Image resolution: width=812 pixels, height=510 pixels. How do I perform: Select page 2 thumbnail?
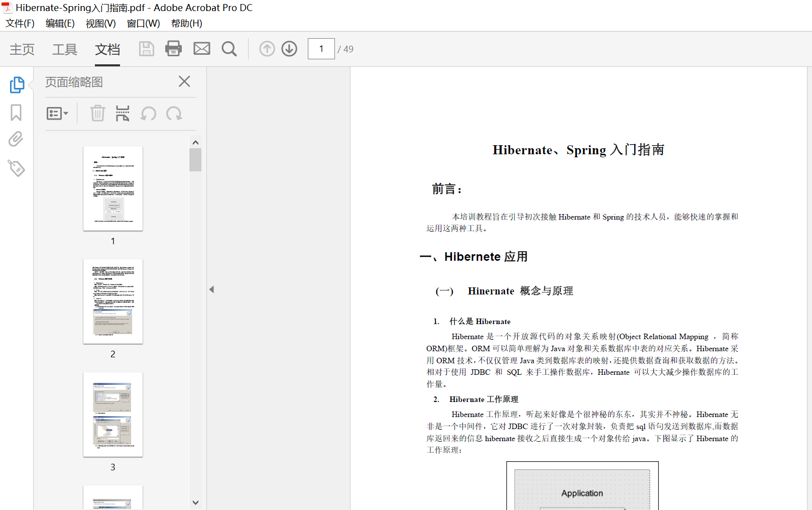(x=113, y=301)
